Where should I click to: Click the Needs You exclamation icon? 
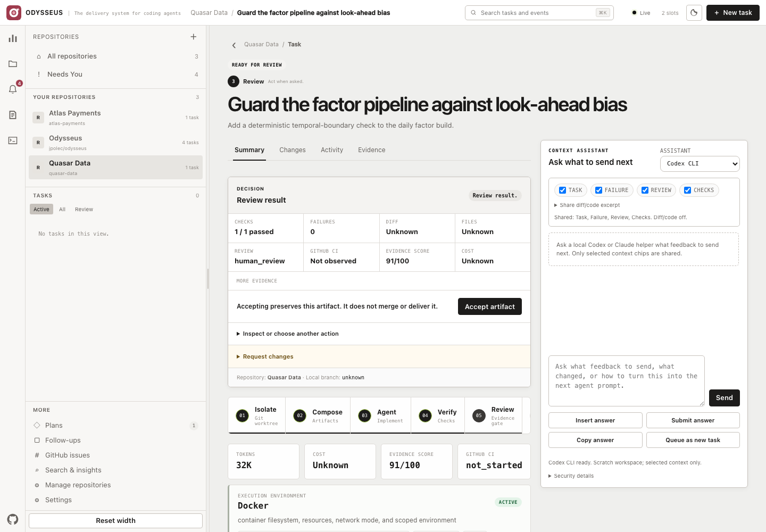tap(39, 74)
